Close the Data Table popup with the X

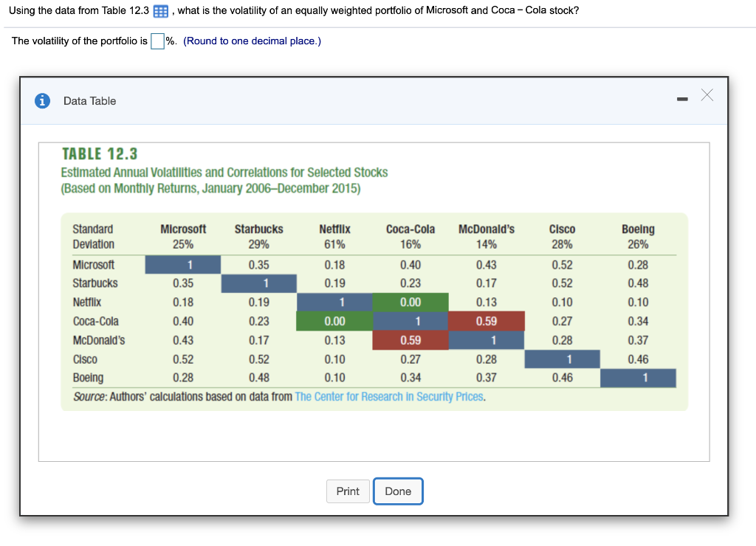707,94
